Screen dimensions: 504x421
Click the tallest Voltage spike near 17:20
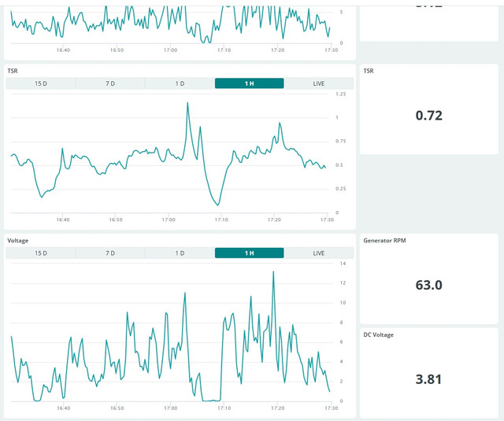point(273,272)
